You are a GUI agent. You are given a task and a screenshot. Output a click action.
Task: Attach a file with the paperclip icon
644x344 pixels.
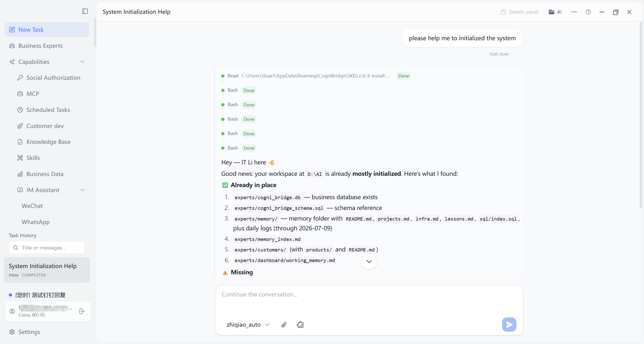(284, 325)
